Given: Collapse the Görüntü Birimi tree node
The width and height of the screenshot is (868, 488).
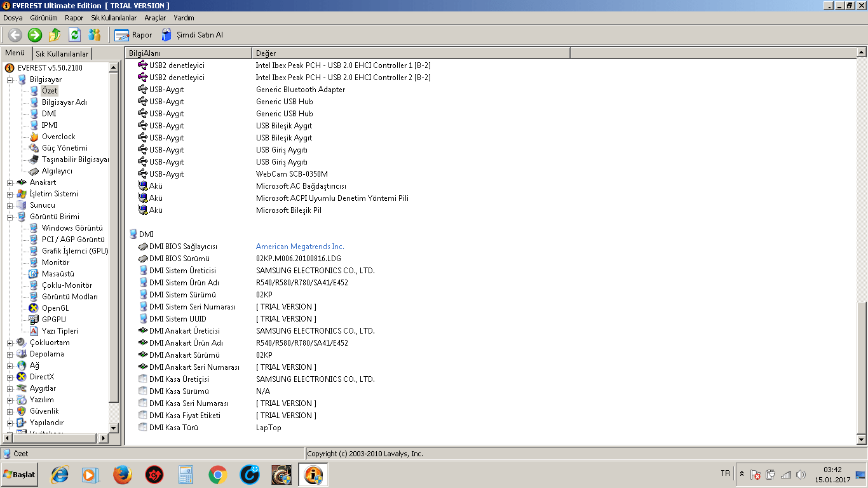Looking at the screenshot, I should point(10,217).
